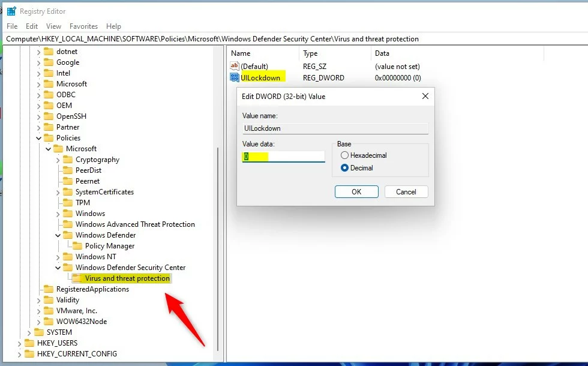
Task: Confirm the DWORD edit with OK
Action: tap(356, 191)
